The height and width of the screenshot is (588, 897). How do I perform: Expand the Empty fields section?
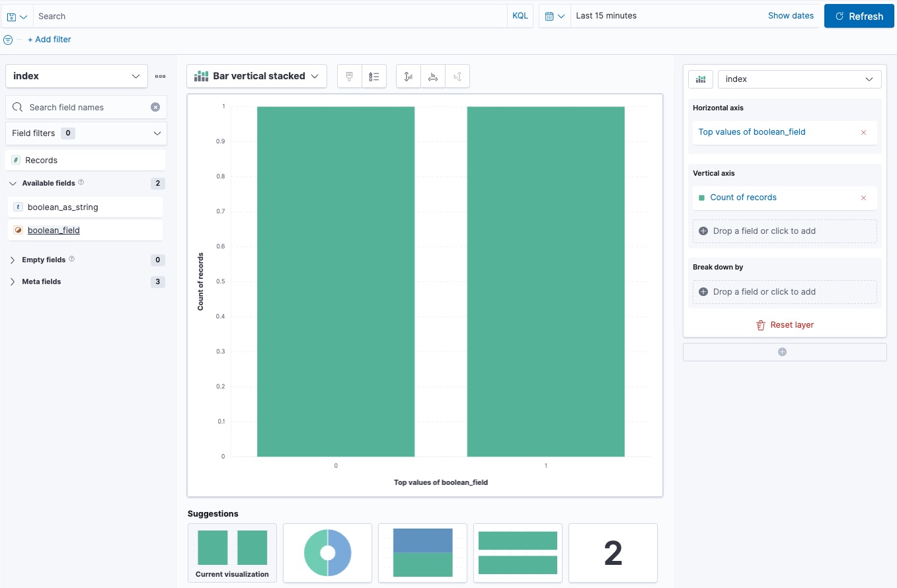point(13,260)
